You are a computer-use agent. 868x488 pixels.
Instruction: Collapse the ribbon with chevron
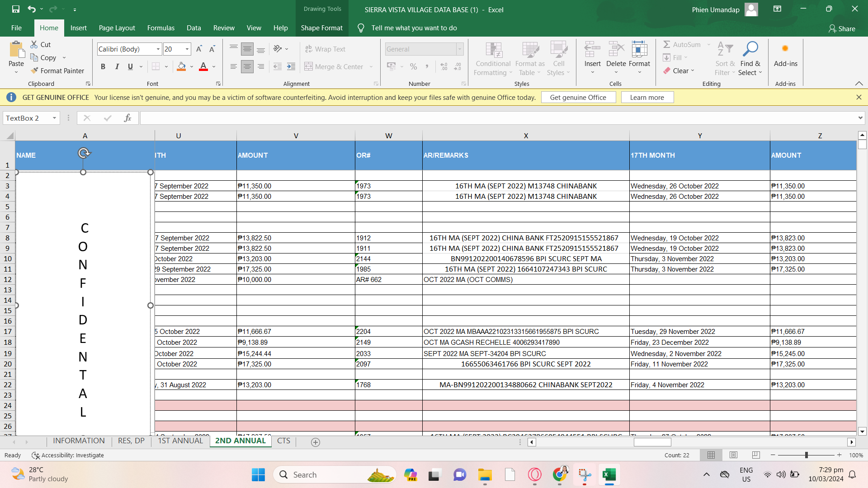pyautogui.click(x=859, y=84)
